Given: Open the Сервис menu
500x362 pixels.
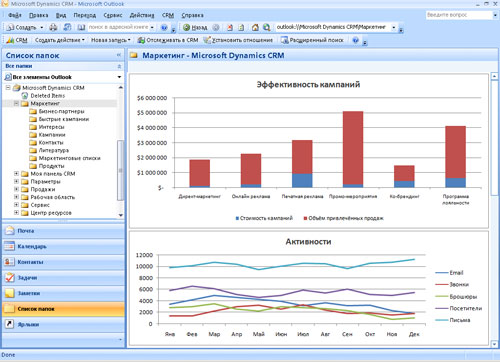Looking at the screenshot, I should (x=113, y=15).
